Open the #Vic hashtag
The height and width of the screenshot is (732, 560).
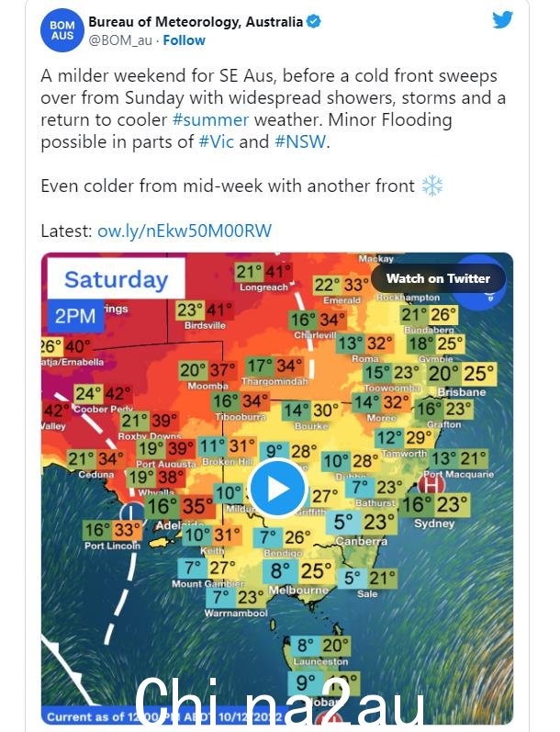point(216,141)
